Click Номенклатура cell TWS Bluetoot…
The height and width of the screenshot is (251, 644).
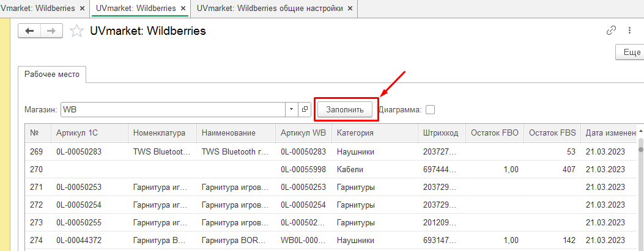(162, 151)
